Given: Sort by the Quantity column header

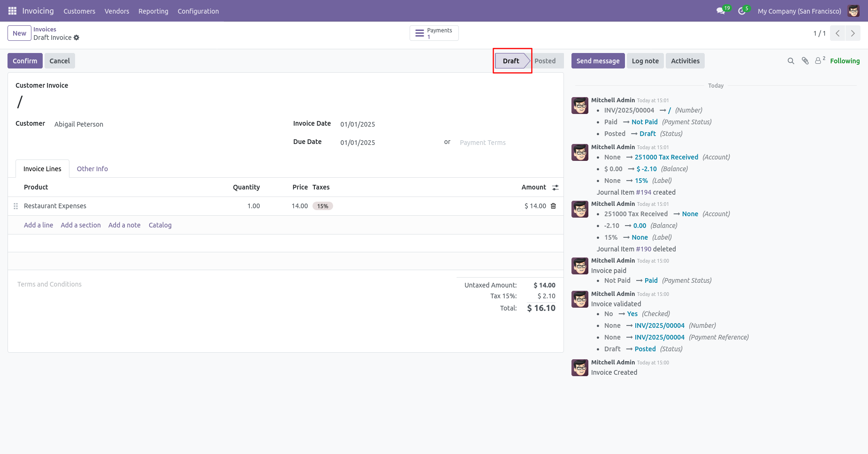Looking at the screenshot, I should pyautogui.click(x=246, y=187).
